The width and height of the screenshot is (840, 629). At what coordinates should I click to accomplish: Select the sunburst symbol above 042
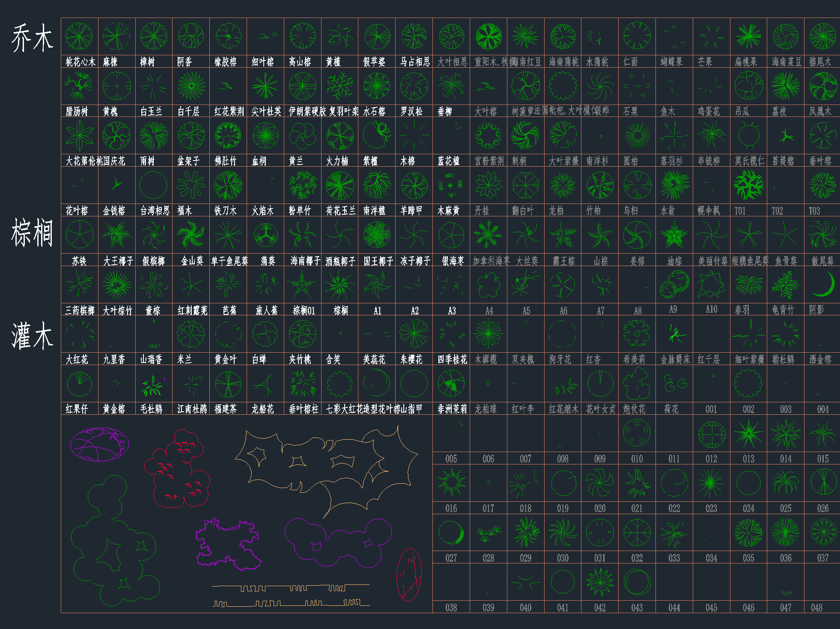point(600,582)
